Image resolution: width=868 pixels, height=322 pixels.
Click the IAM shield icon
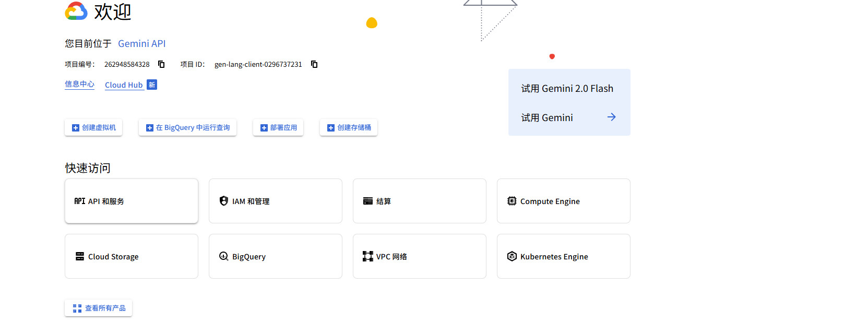(x=224, y=201)
